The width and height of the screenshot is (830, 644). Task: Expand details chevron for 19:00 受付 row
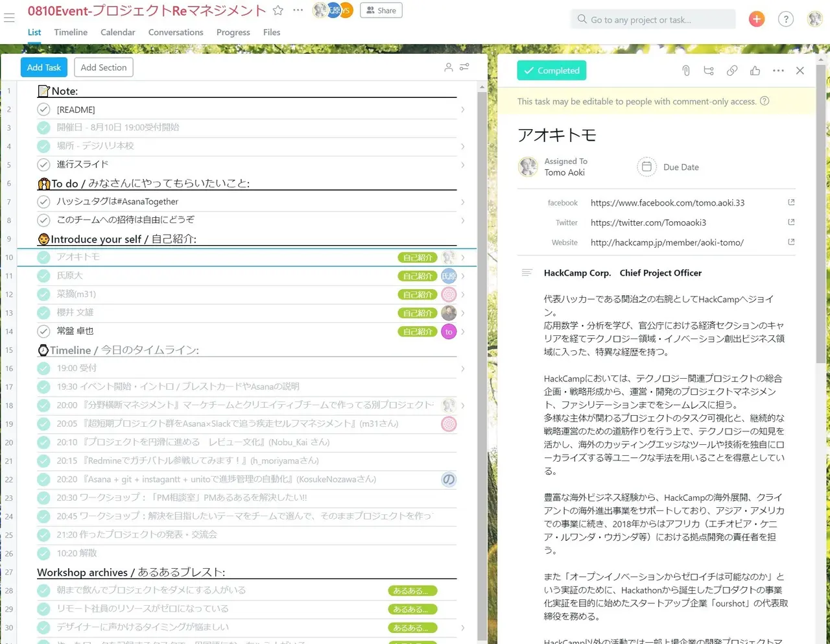pos(462,368)
